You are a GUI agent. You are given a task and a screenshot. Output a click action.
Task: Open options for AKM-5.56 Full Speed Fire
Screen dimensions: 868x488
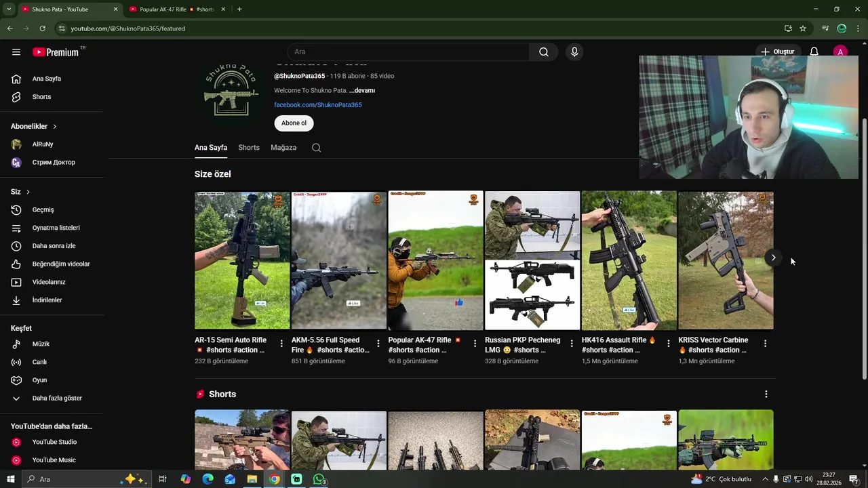tap(378, 344)
